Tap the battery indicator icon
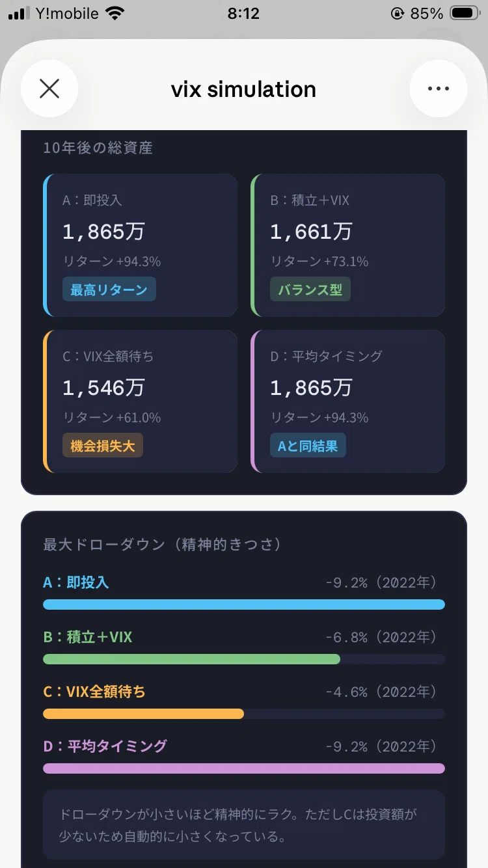 click(x=465, y=14)
